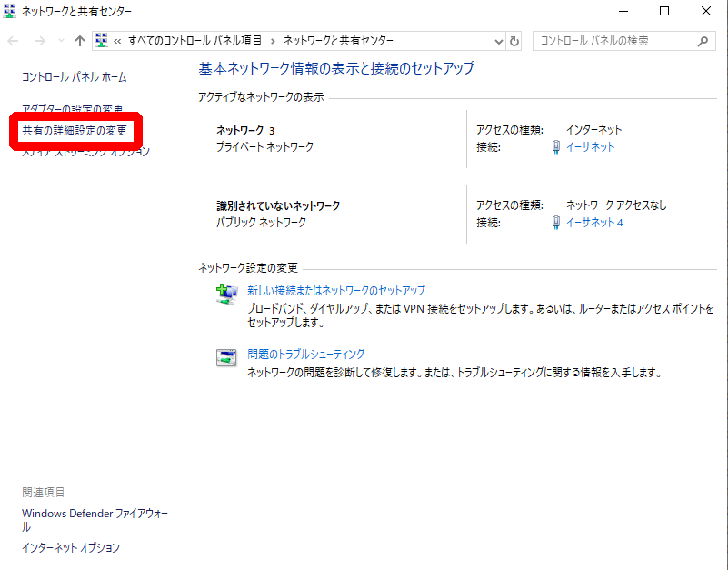Open the recent locations dropdown chevron

[61, 41]
